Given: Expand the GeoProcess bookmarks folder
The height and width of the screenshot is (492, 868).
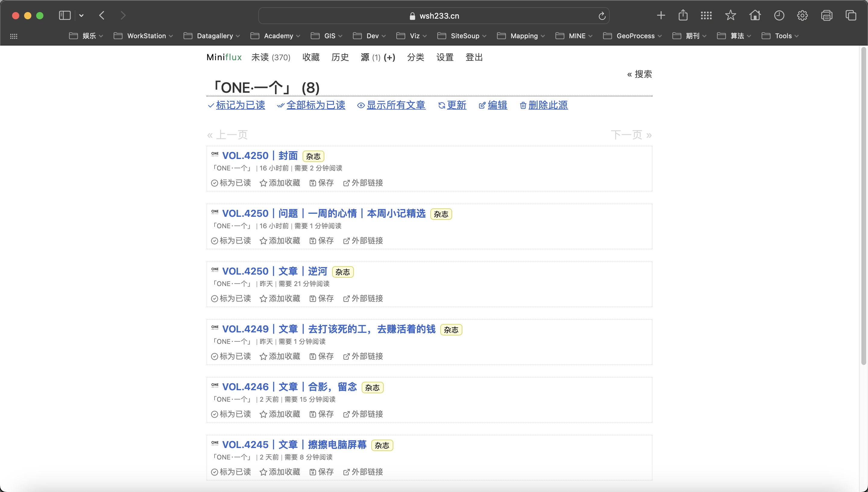Looking at the screenshot, I should pos(632,36).
